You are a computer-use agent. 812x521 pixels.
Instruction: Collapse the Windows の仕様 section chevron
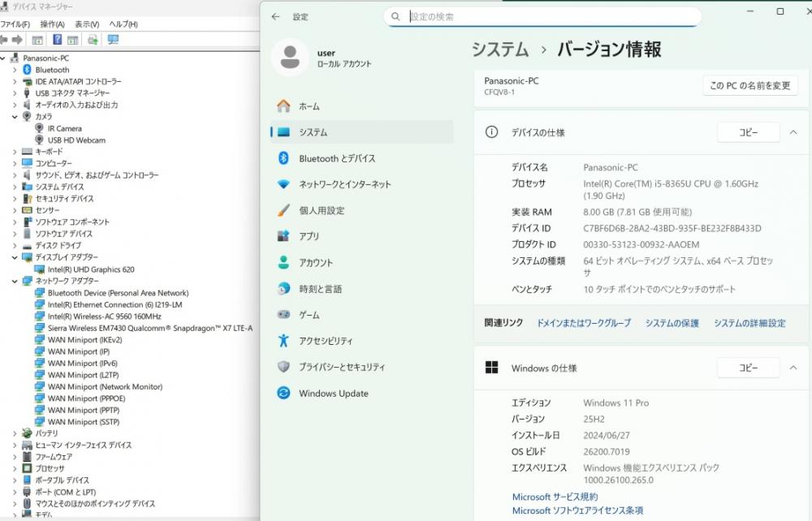(793, 368)
